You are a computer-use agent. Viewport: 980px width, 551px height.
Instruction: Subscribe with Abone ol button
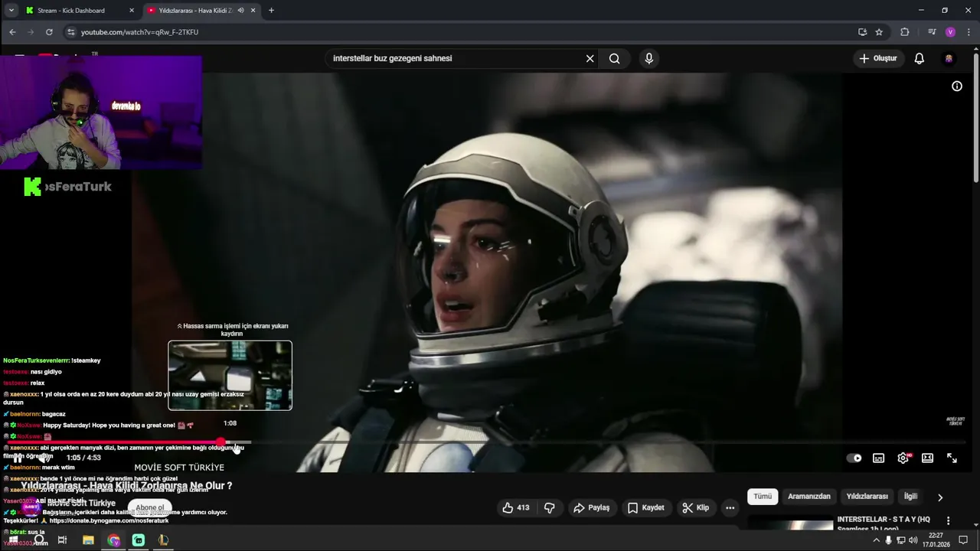point(150,507)
